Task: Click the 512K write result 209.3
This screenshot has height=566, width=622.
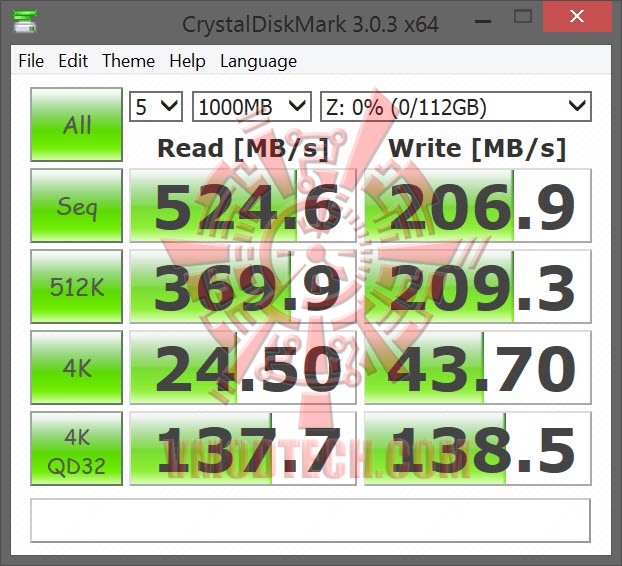Action: (x=478, y=286)
